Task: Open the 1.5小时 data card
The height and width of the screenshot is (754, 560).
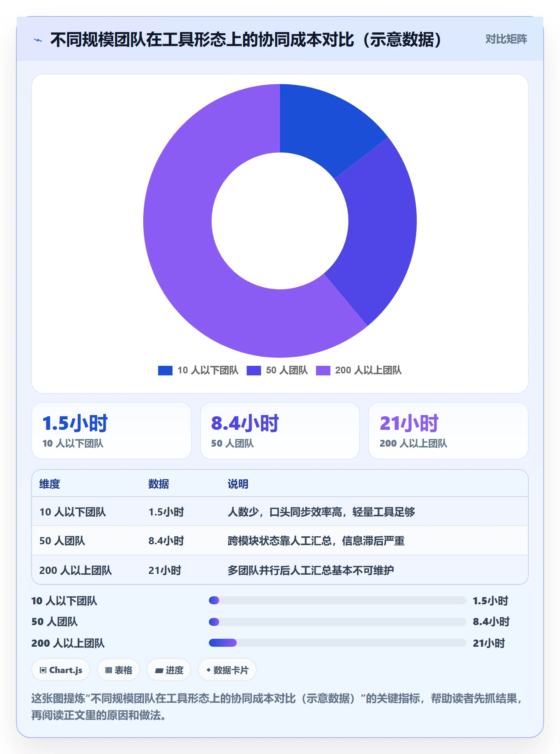Action: [112, 431]
